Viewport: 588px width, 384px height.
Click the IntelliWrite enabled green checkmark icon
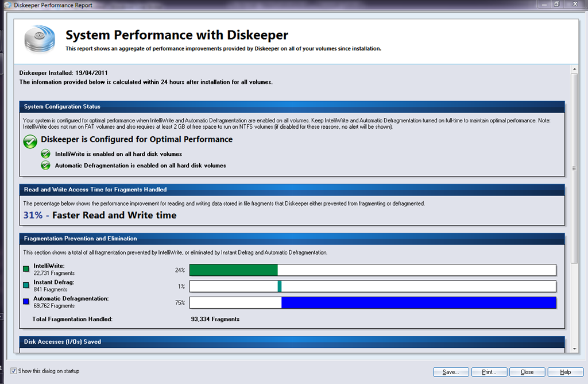pyautogui.click(x=45, y=154)
